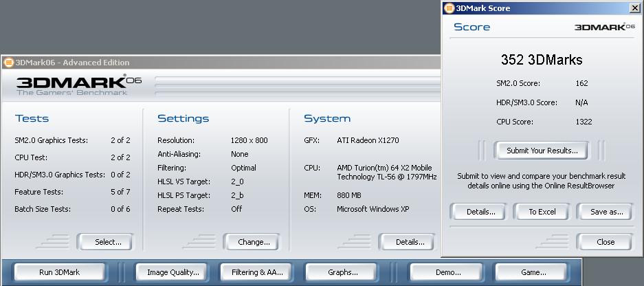
Task: Click the 3DMARK06 logo in Score window
Action: coord(605,27)
